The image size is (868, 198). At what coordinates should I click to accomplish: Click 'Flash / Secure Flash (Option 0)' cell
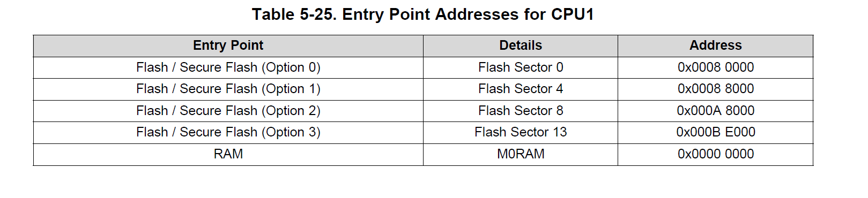tap(228, 67)
